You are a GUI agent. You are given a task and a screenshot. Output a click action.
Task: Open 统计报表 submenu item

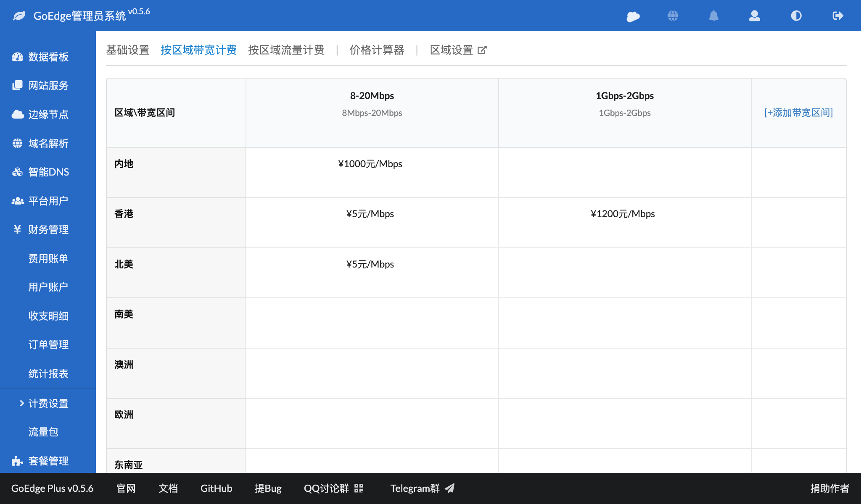48,373
